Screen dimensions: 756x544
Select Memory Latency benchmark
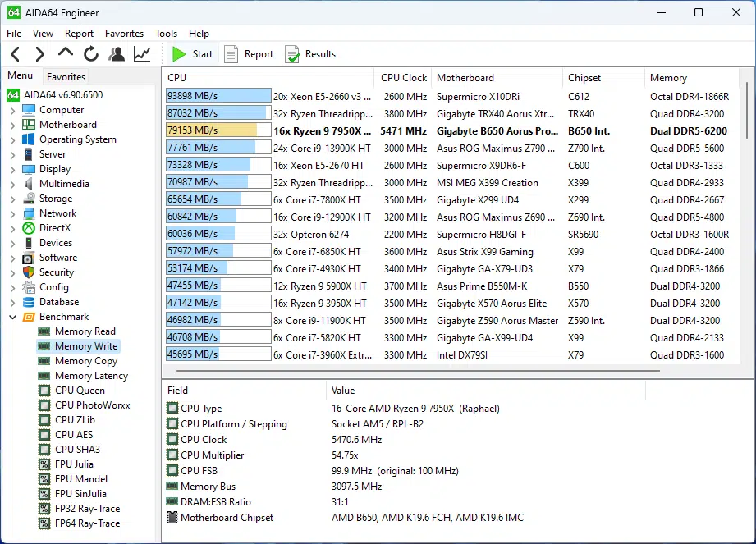[91, 376]
